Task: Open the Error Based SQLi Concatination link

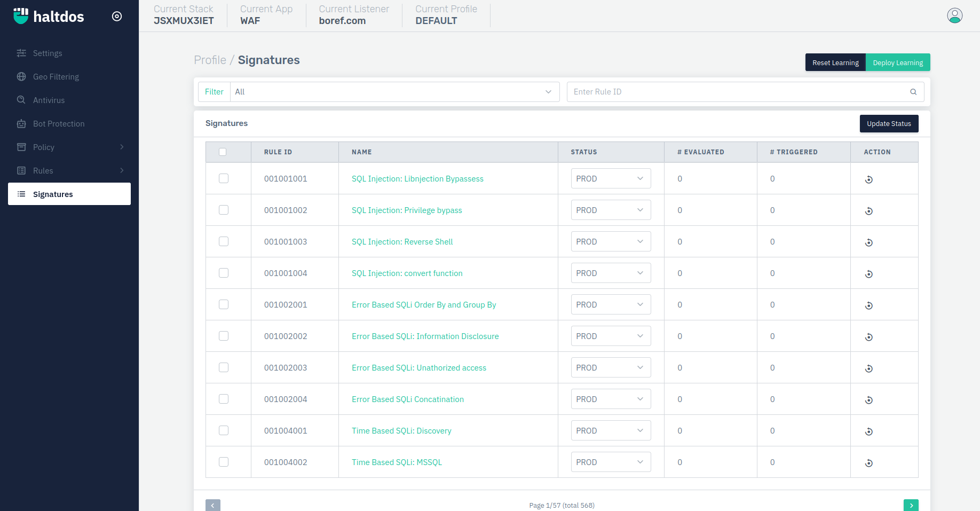Action: click(407, 399)
